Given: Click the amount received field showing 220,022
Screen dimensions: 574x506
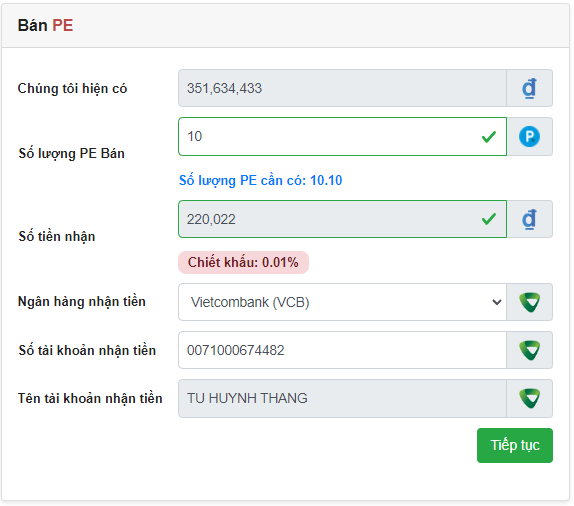Looking at the screenshot, I should pyautogui.click(x=342, y=219).
